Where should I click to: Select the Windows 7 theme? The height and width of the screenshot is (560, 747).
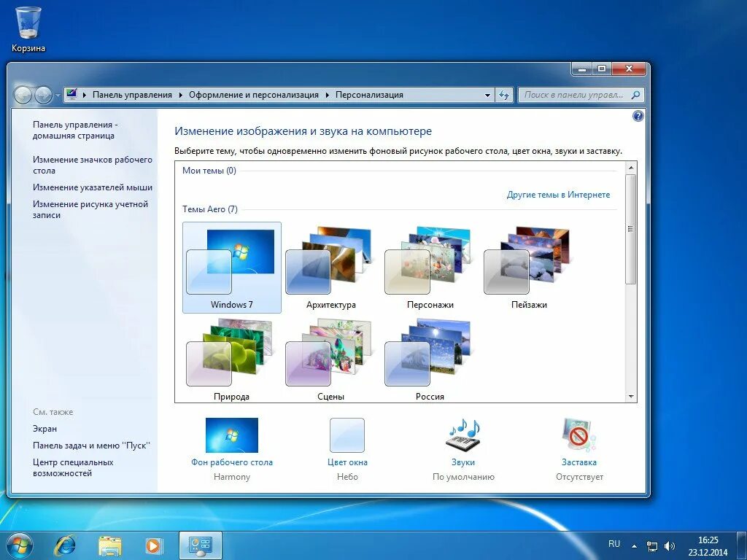point(231,267)
